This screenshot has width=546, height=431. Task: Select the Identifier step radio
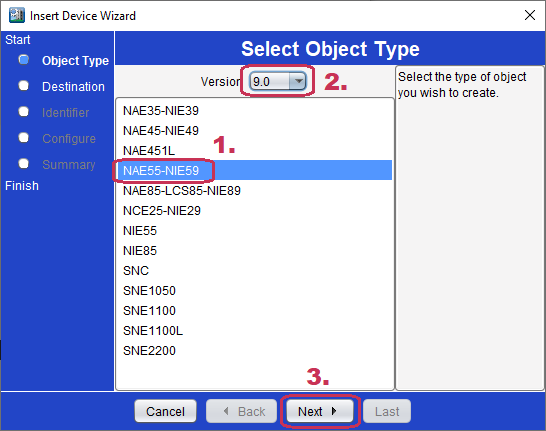pos(24,112)
